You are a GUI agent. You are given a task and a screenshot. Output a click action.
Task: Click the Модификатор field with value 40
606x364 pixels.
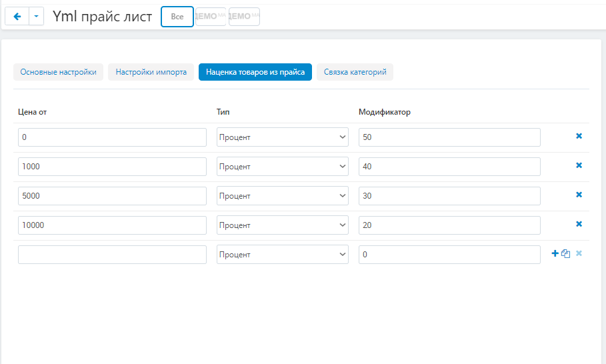(449, 167)
